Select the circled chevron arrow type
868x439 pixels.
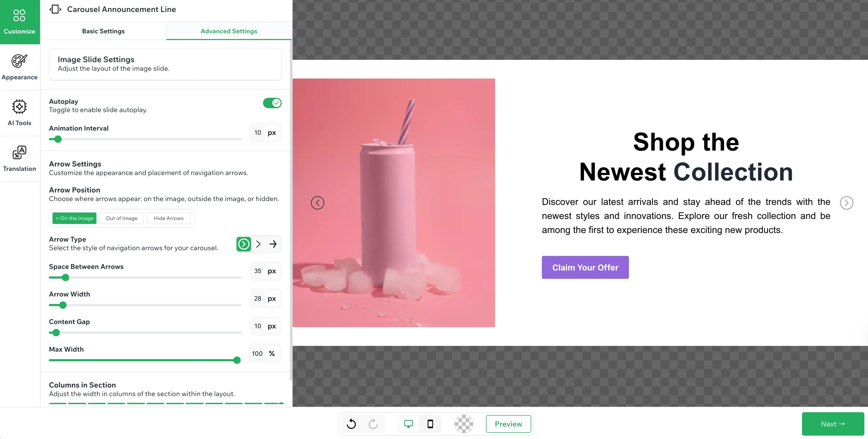[244, 244]
